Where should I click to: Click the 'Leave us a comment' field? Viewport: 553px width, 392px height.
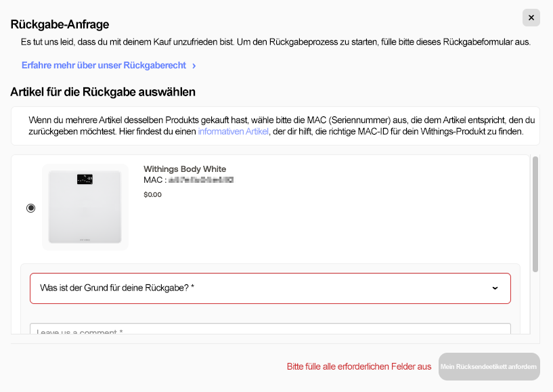tap(270, 329)
